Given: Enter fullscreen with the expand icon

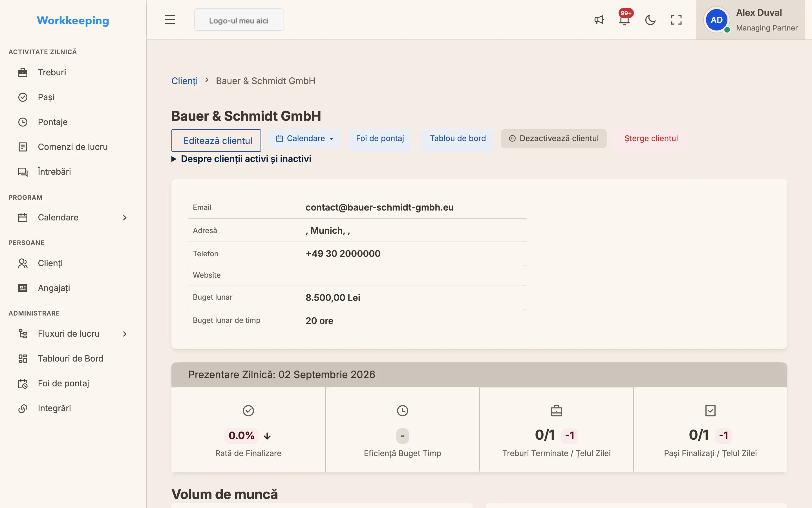Looking at the screenshot, I should click(x=676, y=20).
